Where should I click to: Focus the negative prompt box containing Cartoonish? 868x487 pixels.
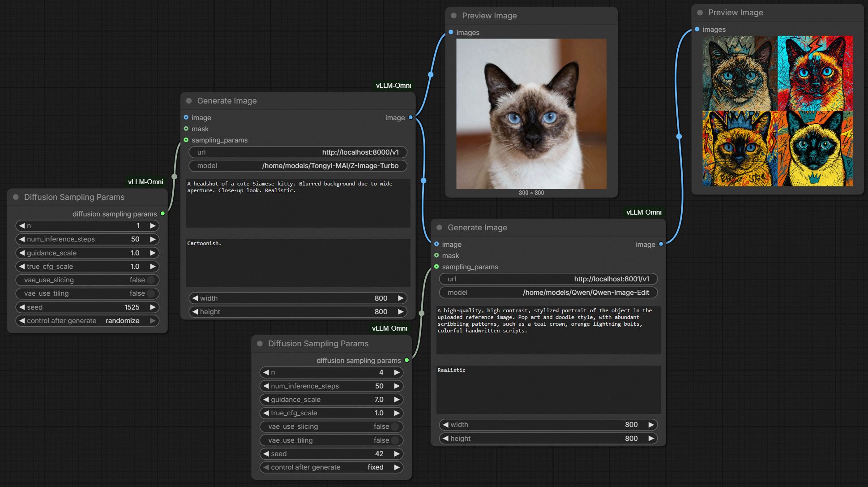tap(298, 263)
